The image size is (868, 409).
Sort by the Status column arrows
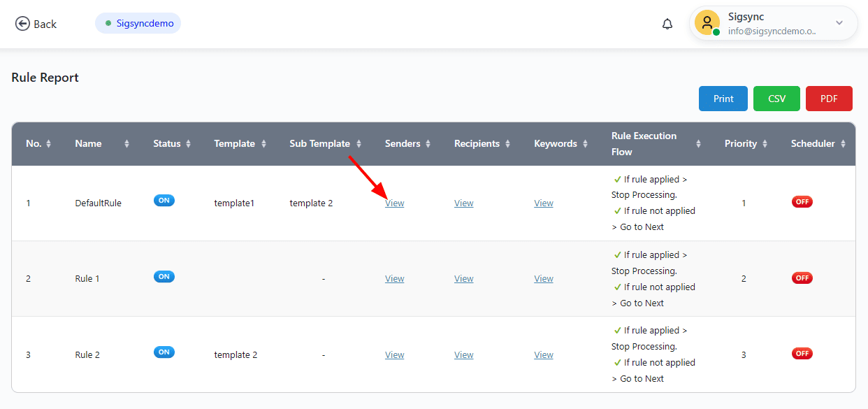coord(187,144)
